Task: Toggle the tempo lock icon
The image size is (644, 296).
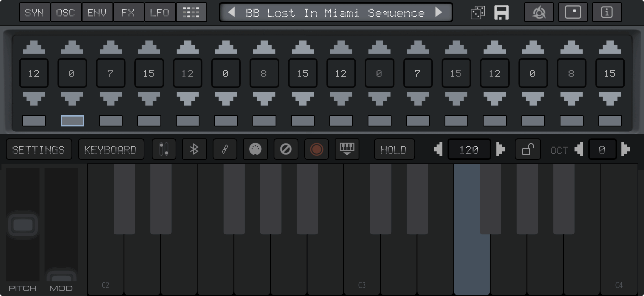Action: (x=528, y=149)
